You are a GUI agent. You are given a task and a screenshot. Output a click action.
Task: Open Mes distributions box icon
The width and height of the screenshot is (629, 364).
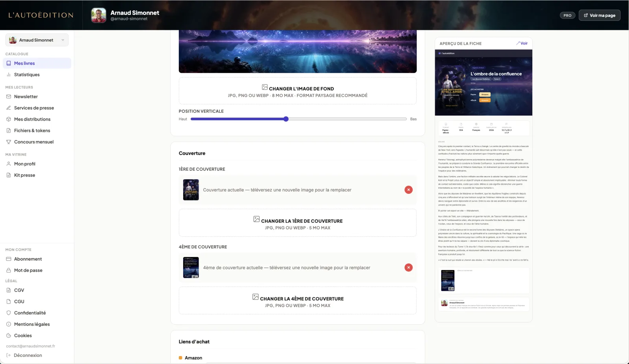click(x=9, y=119)
